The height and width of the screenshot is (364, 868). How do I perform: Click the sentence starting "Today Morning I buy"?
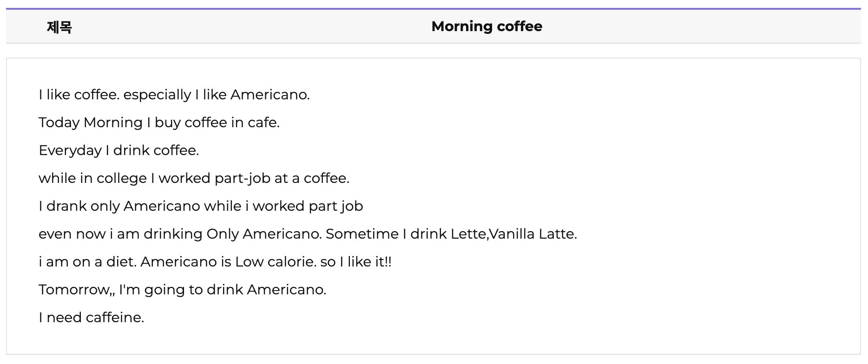[x=159, y=123]
